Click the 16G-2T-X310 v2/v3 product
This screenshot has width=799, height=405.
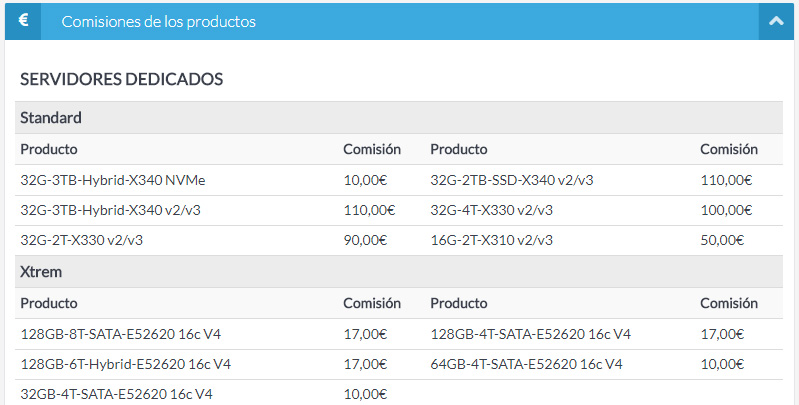coord(491,240)
